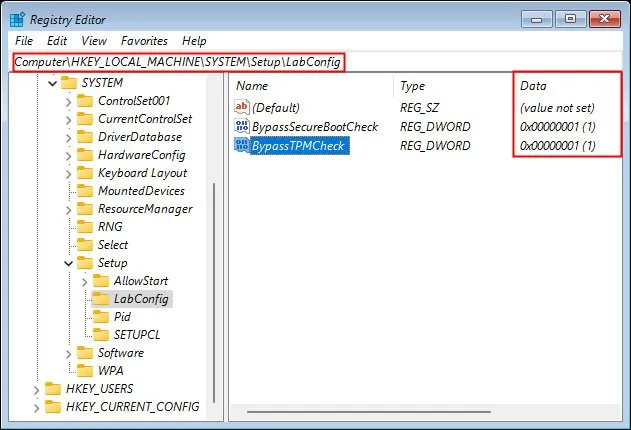
Task: Click the DriverDatabase folder icon
Action: 84,137
